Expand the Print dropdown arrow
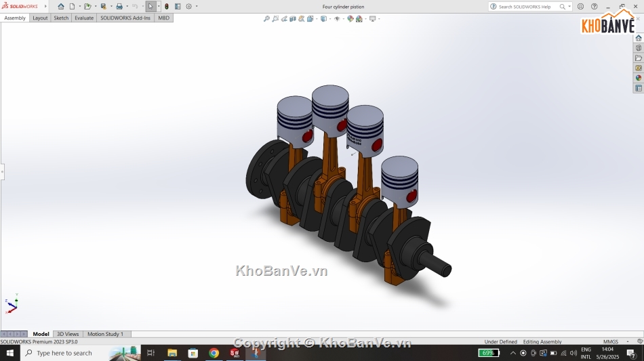Image resolution: width=644 pixels, height=361 pixels. pos(127,7)
